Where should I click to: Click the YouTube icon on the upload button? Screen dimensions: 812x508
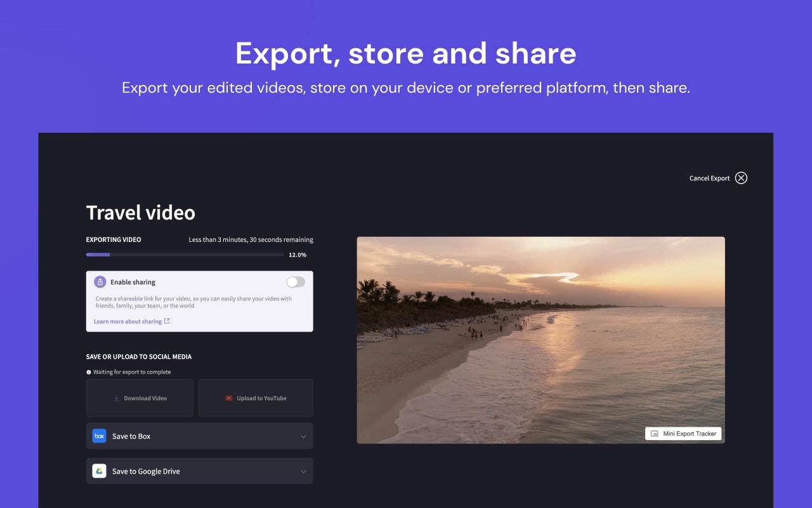pos(230,398)
